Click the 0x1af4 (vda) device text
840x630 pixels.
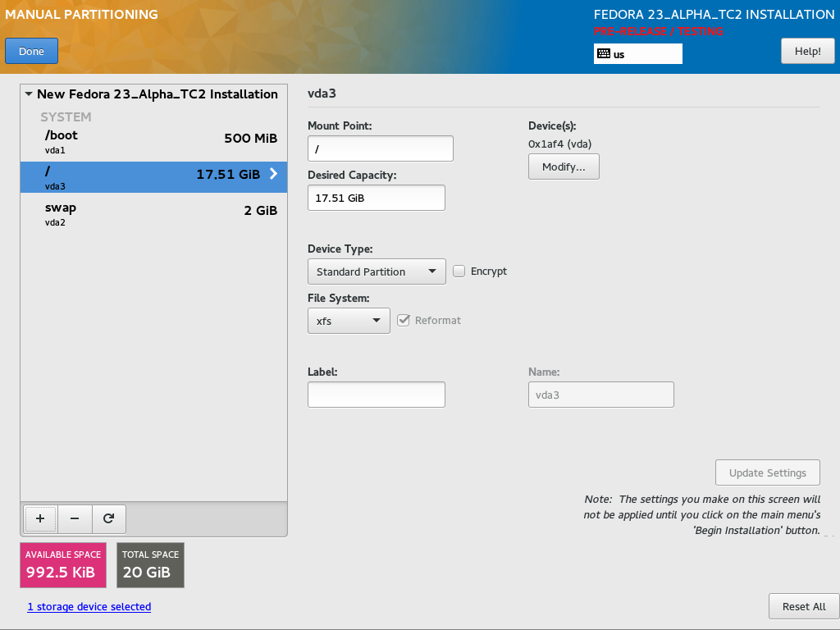tap(559, 144)
